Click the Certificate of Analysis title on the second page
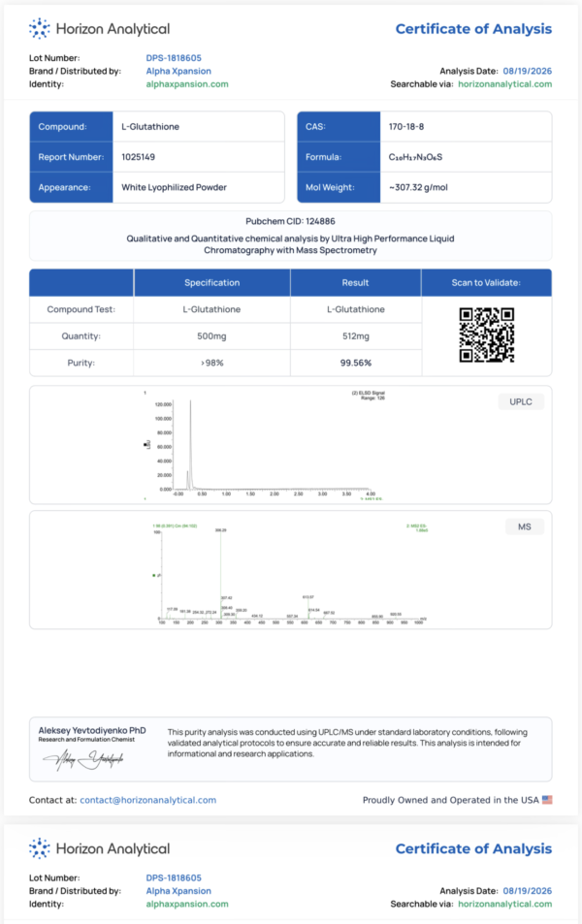Screen dimensions: 582x924 click(x=473, y=848)
